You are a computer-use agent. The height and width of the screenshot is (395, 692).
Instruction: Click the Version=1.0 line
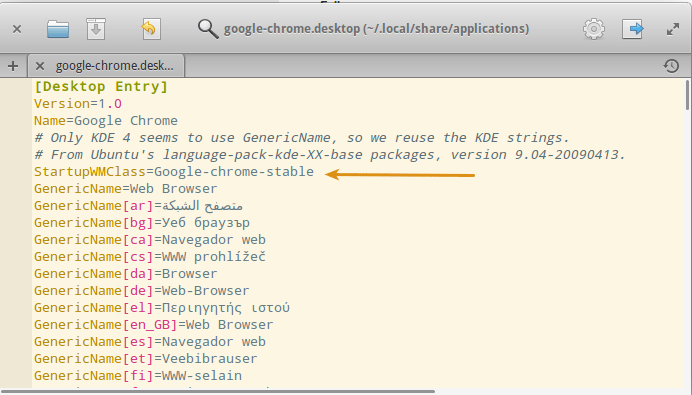78,104
